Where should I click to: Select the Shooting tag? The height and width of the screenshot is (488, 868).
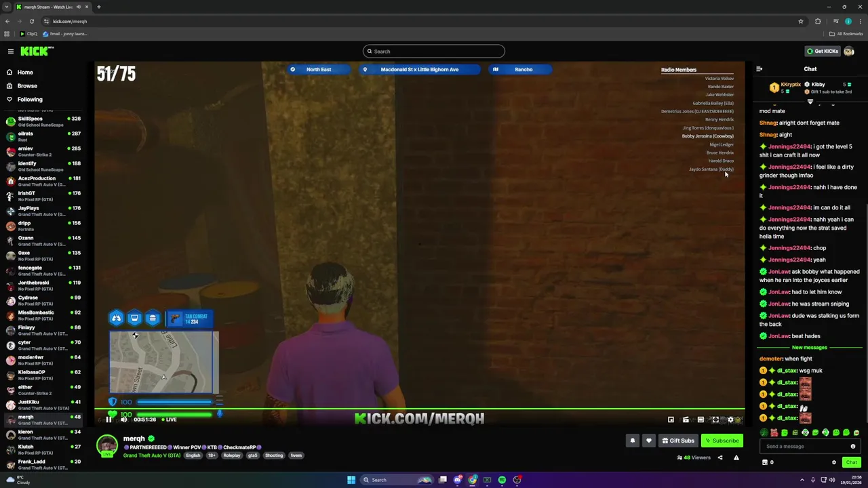274,455
